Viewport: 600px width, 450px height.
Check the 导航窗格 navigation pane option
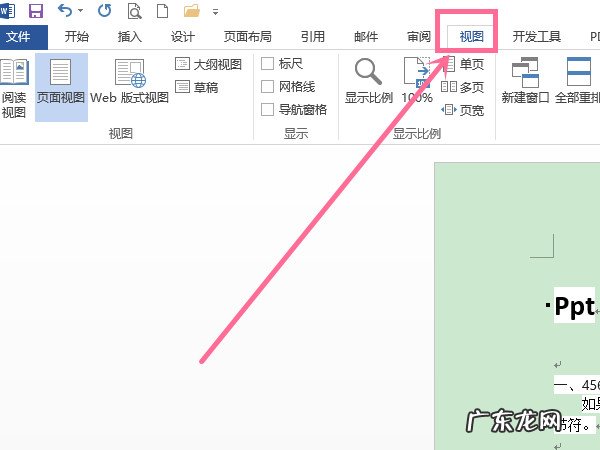(268, 110)
